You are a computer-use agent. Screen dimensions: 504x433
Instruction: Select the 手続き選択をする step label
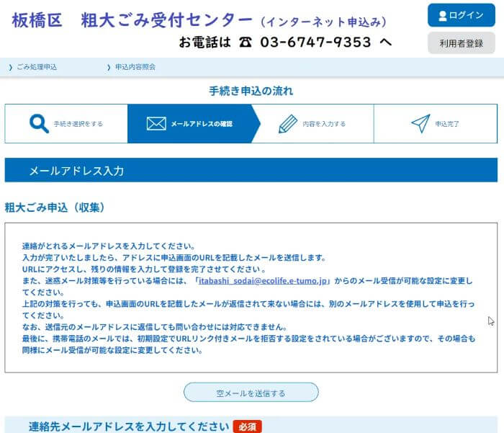tap(78, 124)
